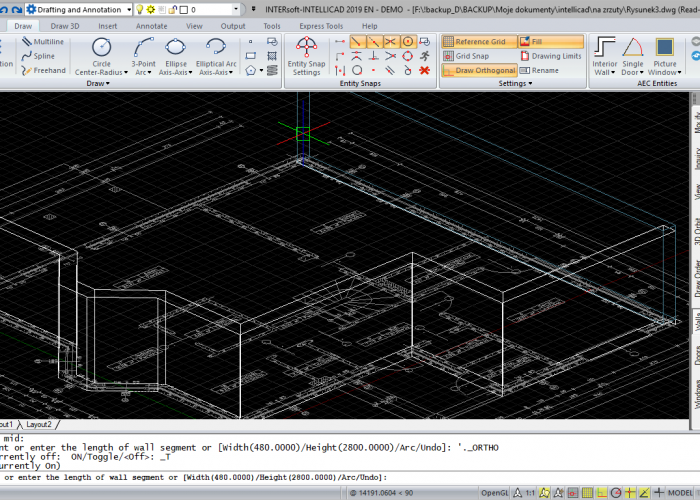The image size is (700, 500).
Task: Clear all entity snaps with red X
Action: [424, 70]
